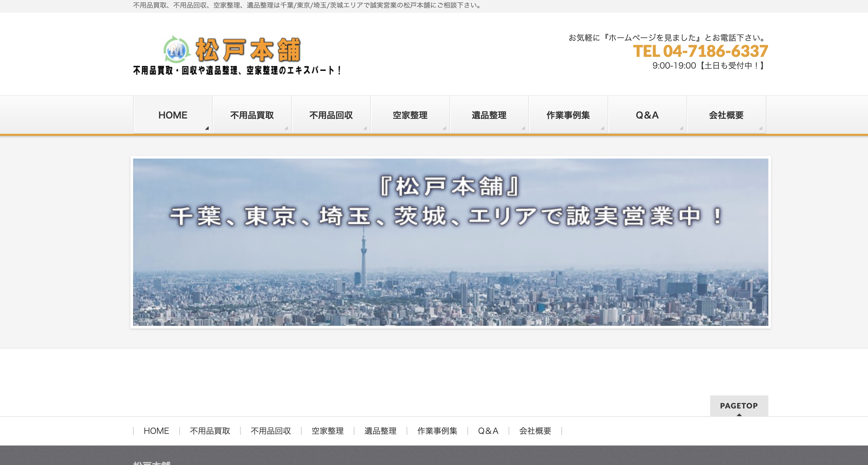The width and height of the screenshot is (868, 465).
Task: Click the phone number TEL 04-7186-6337
Action: point(700,51)
